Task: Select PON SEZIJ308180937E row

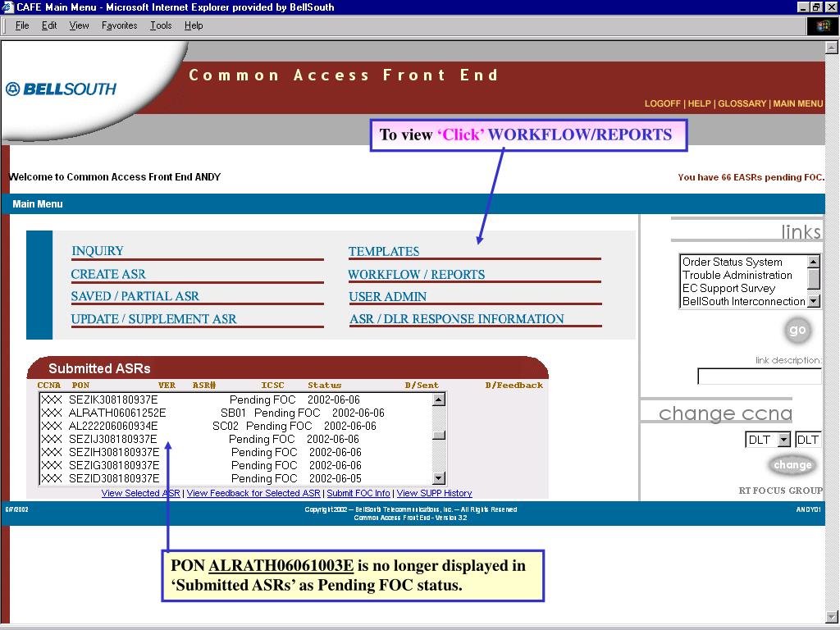Action: [x=235, y=440]
